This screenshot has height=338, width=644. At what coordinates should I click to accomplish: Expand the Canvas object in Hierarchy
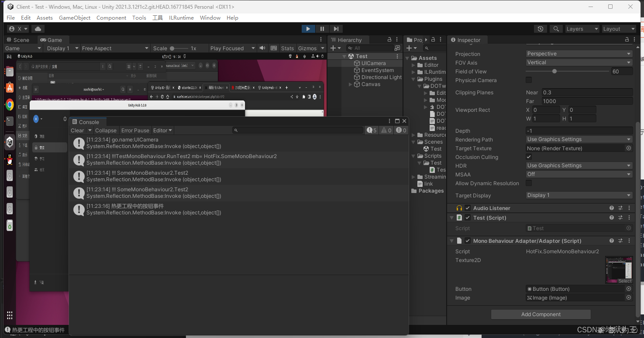tap(350, 84)
